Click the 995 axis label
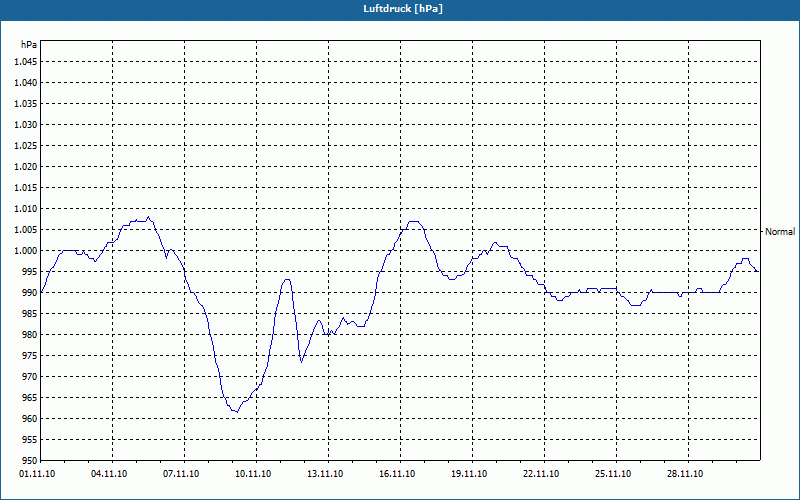The height and width of the screenshot is (500, 800). 31,271
